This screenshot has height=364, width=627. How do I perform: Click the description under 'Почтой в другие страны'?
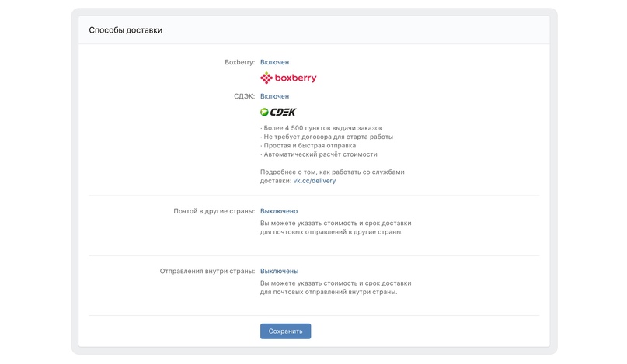(x=335, y=227)
